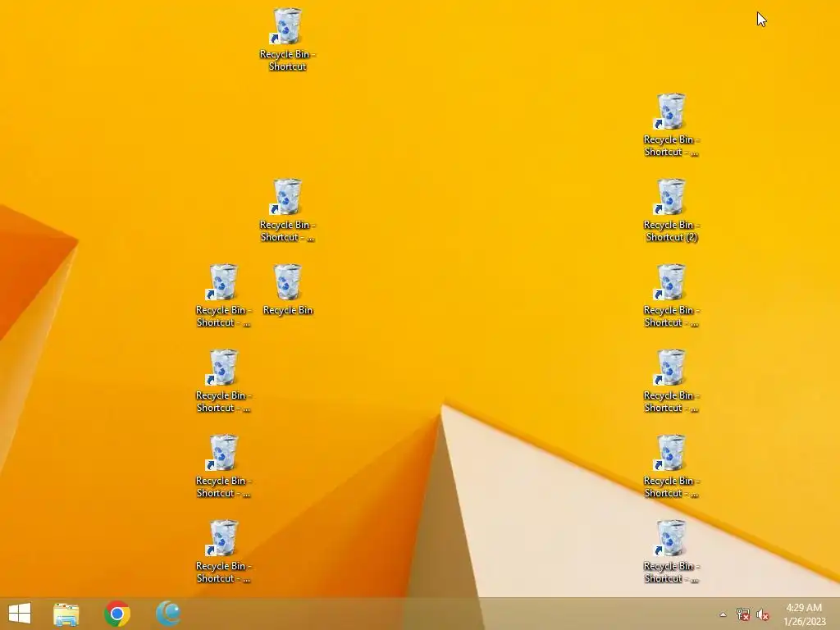Open the clock showing 4:29 AM
Image resolution: width=840 pixels, height=630 pixels.
click(804, 614)
